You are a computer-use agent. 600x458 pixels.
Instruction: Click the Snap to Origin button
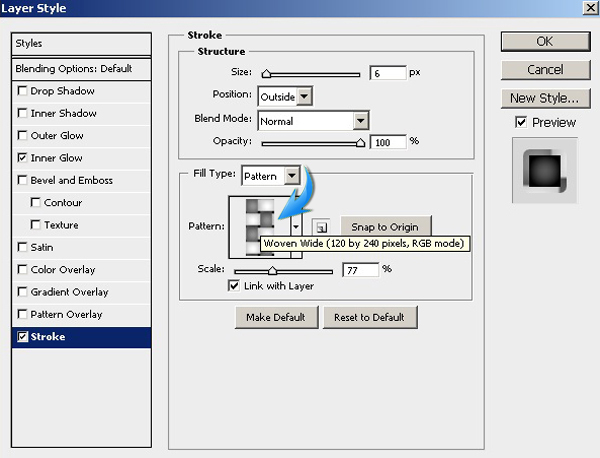click(385, 226)
